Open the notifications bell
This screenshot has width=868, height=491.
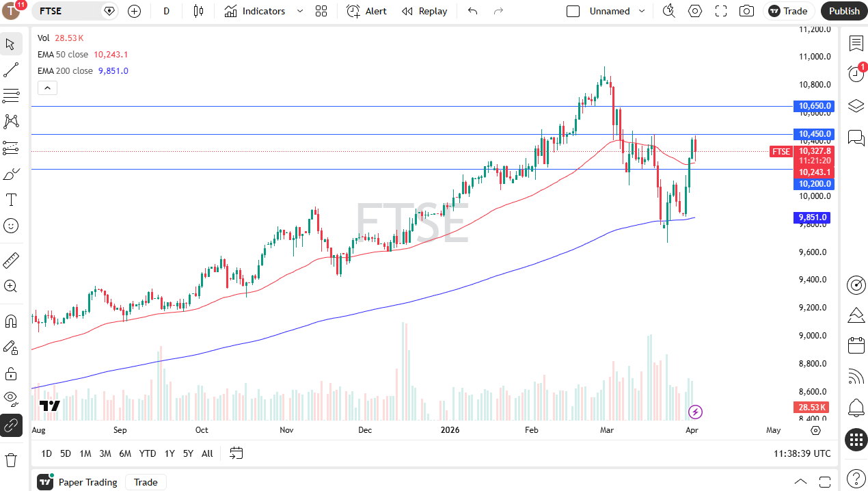coord(856,408)
